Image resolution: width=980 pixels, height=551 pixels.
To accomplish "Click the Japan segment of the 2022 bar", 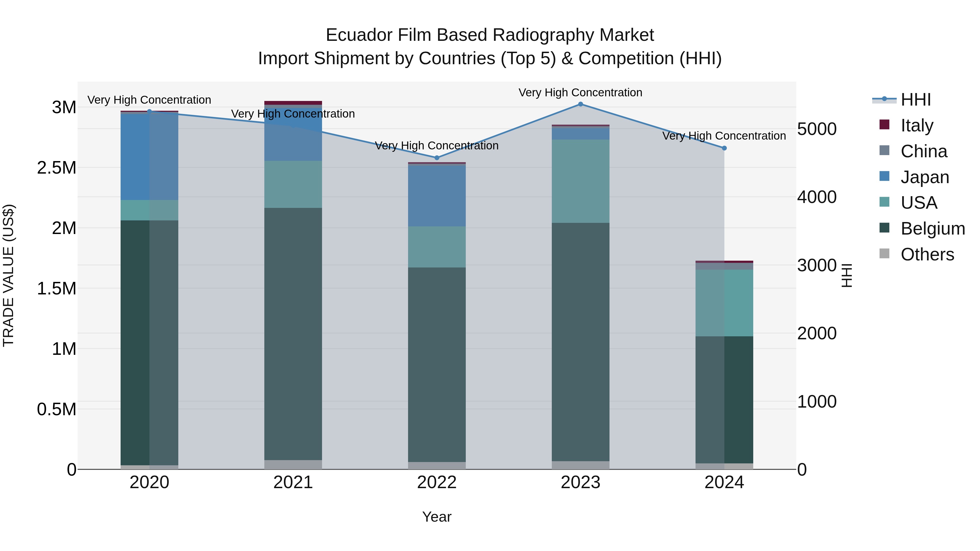I will [437, 196].
